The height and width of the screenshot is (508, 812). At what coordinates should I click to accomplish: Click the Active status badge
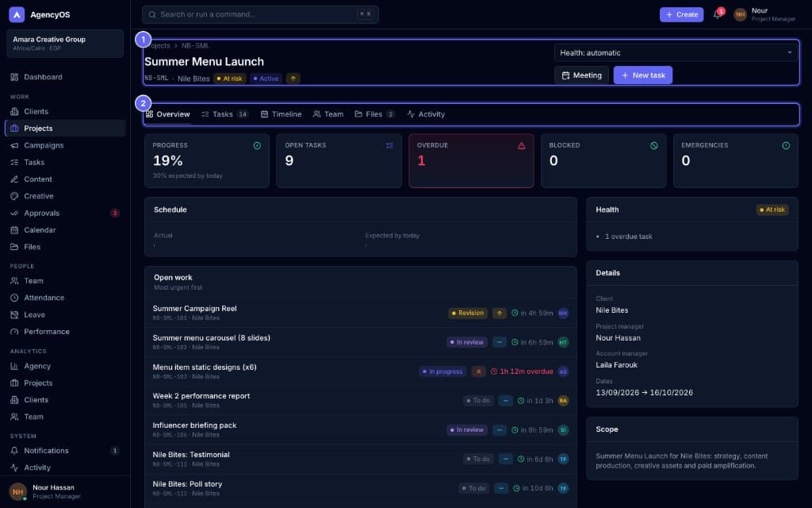(266, 79)
